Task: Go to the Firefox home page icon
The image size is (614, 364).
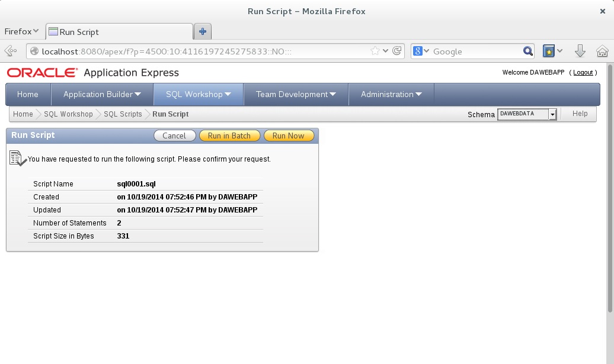Action: [x=602, y=51]
